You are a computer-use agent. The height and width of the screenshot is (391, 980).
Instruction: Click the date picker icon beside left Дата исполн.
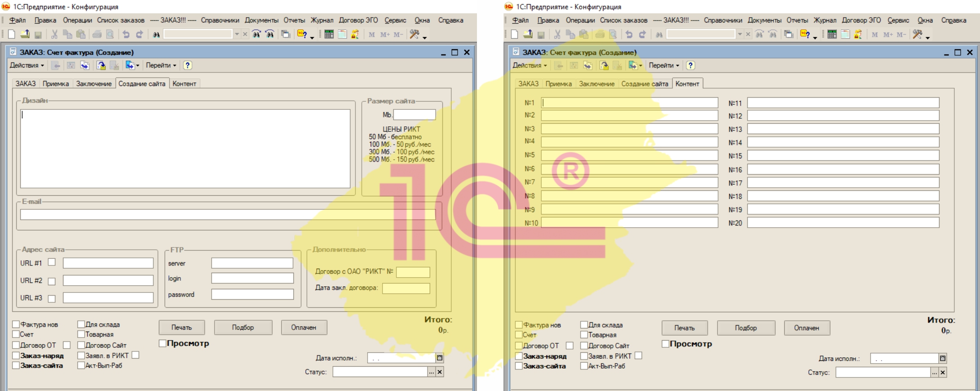click(440, 358)
